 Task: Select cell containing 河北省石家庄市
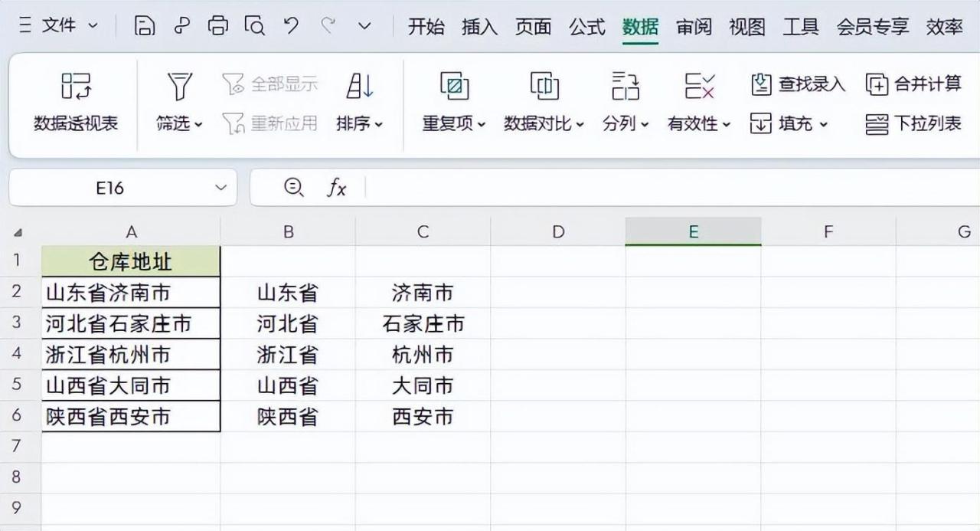click(131, 323)
